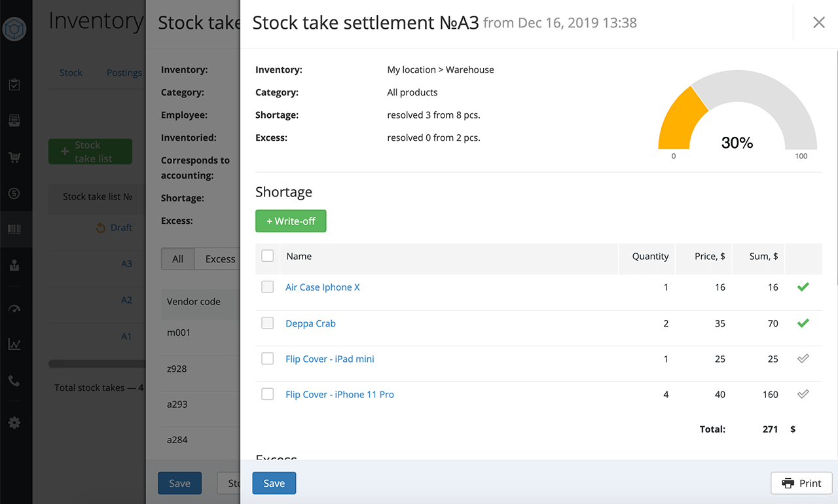Click the shopping cart sidebar icon
The width and height of the screenshot is (838, 504).
pos(14,157)
